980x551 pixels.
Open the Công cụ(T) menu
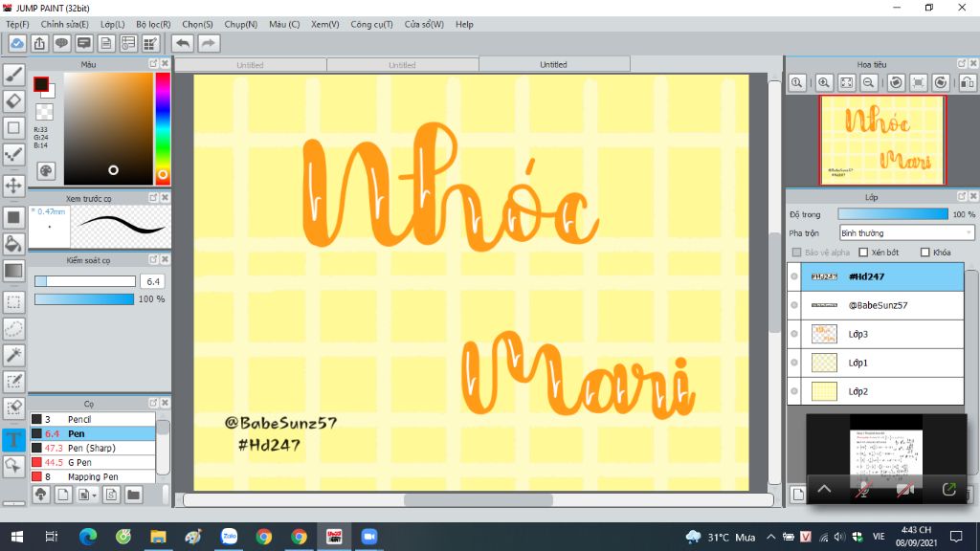pyautogui.click(x=371, y=24)
